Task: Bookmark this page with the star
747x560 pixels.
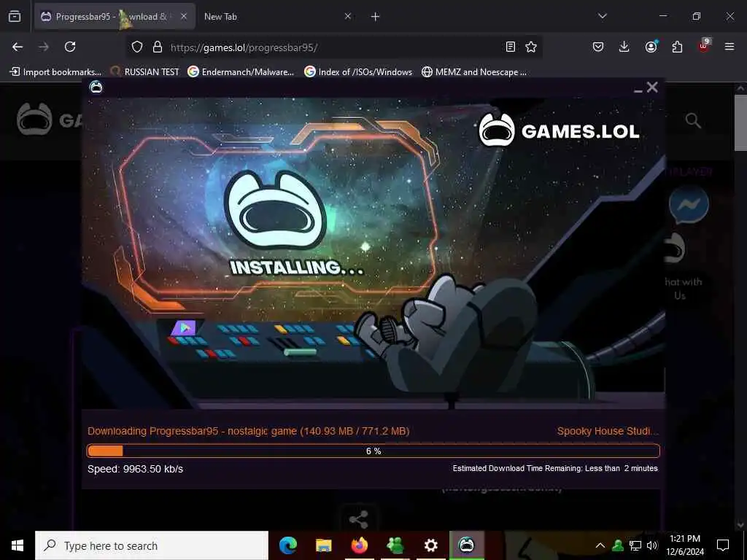Action: (x=531, y=47)
